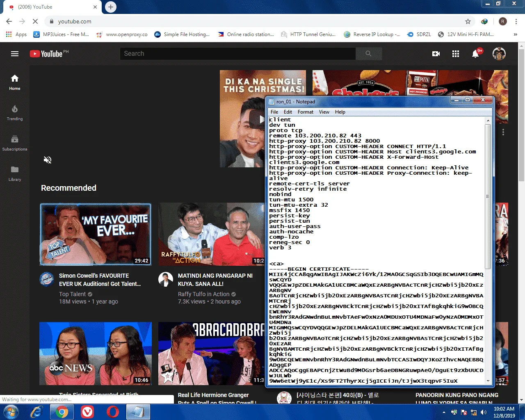Click volume icon in system tray
The width and height of the screenshot is (525, 420).
click(x=484, y=412)
